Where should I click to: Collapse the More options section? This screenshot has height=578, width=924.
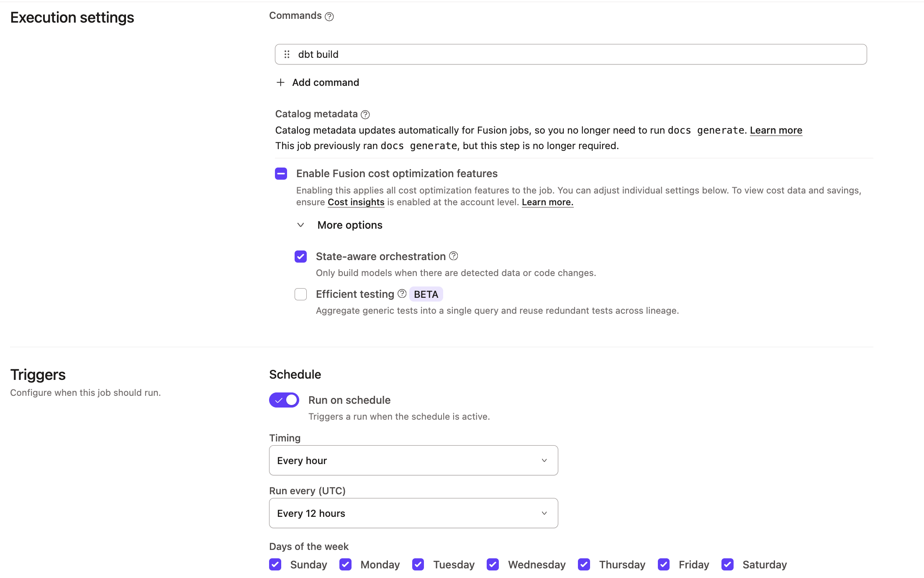click(340, 225)
